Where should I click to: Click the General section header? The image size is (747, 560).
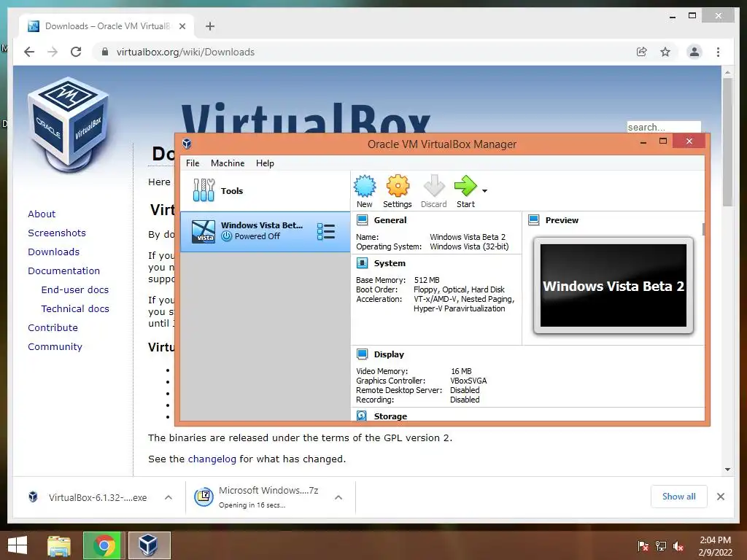coord(390,220)
